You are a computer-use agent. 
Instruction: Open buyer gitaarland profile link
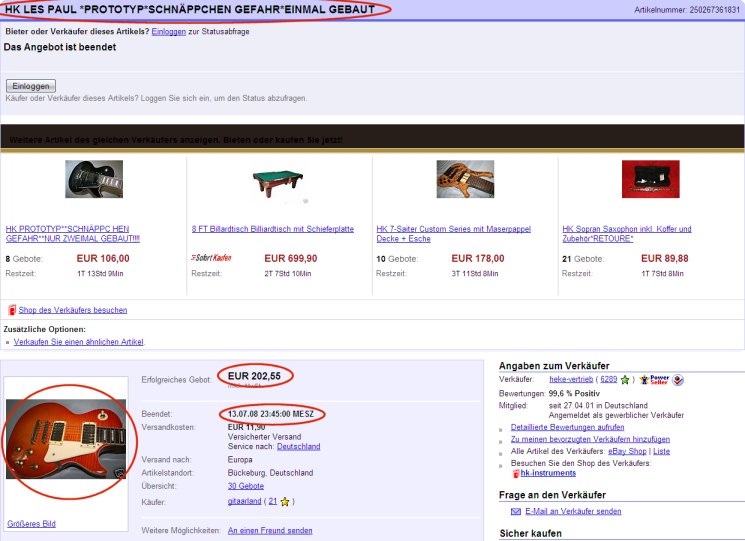tap(244, 502)
